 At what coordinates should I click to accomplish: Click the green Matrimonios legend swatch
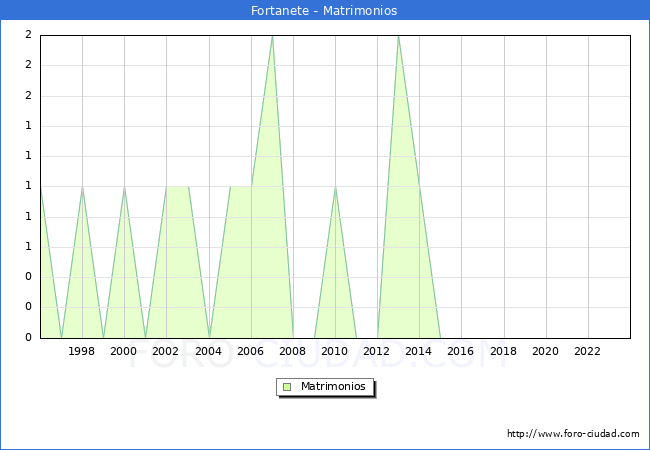pos(287,387)
